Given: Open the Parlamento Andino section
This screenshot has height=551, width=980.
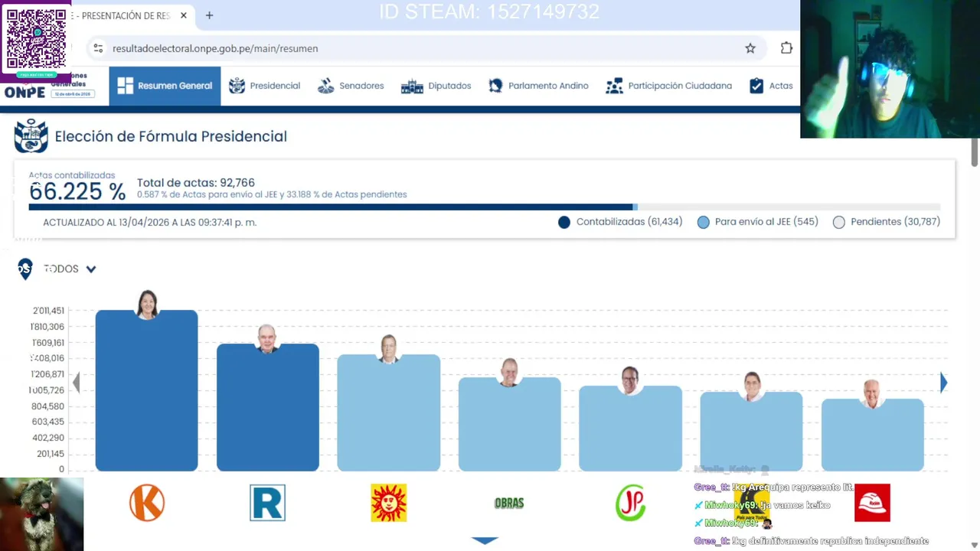Looking at the screenshot, I should 537,86.
